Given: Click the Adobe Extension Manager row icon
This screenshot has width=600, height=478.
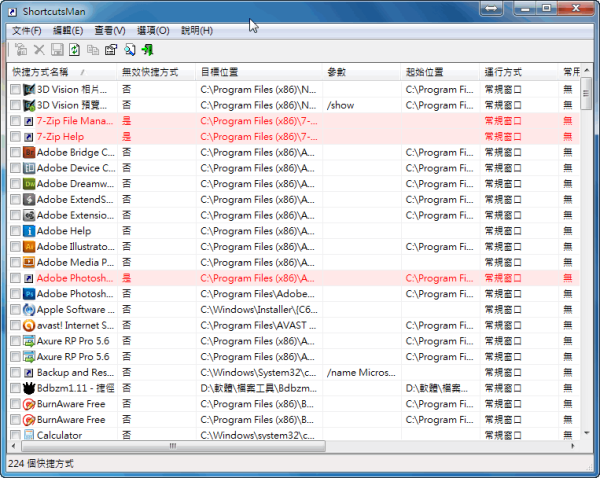Looking at the screenshot, I should click(x=29, y=215).
